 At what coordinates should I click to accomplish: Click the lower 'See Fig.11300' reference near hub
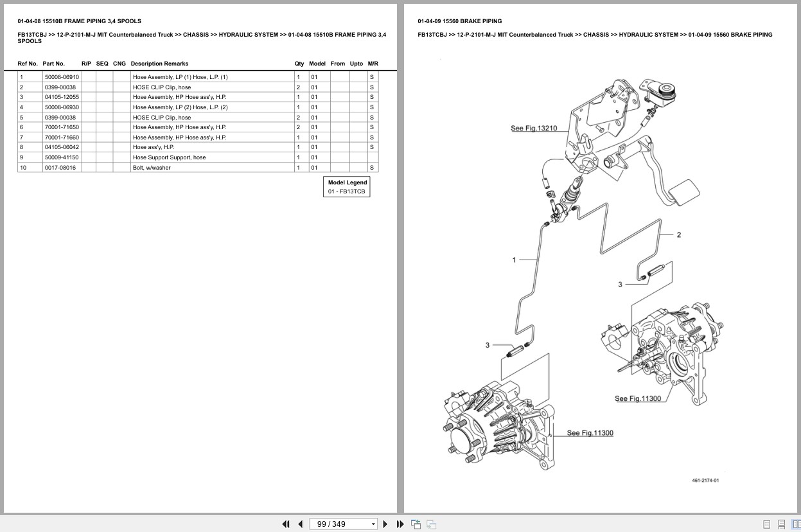[590, 433]
